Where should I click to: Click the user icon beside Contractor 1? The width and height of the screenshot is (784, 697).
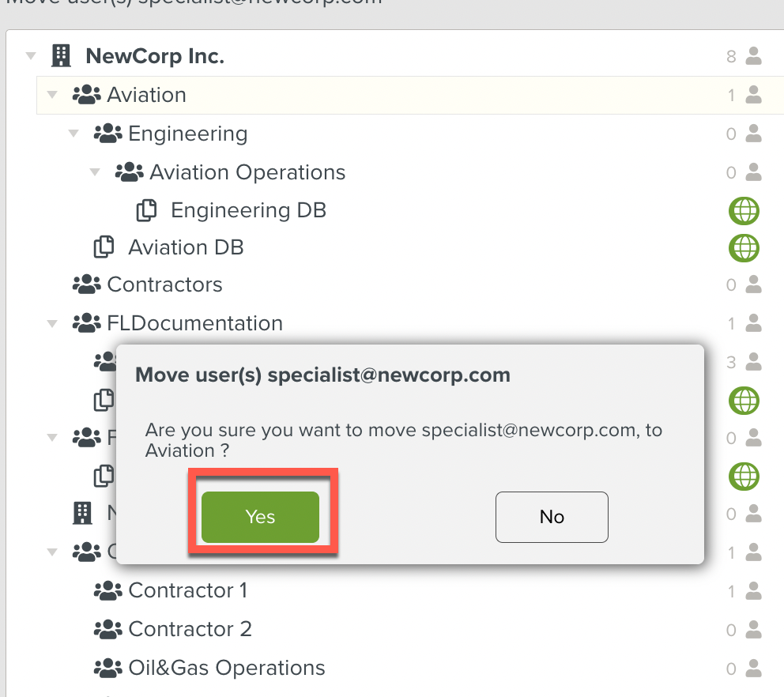pos(752,590)
